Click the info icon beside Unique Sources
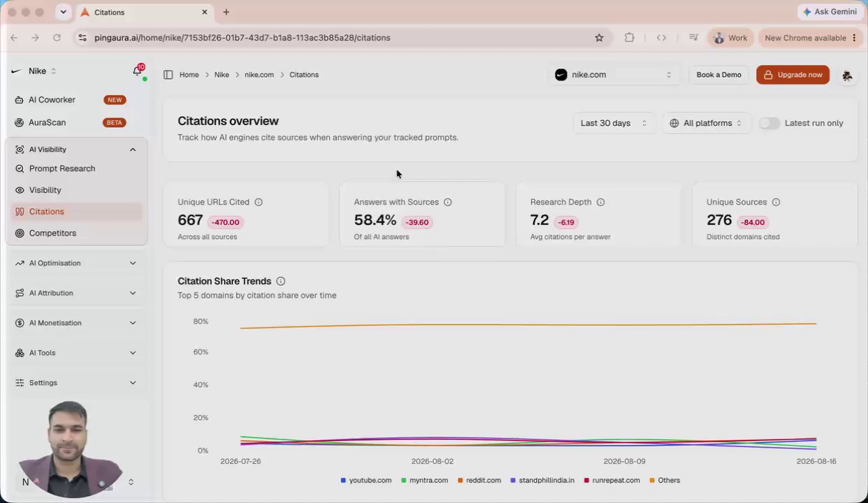868x503 pixels. (776, 202)
